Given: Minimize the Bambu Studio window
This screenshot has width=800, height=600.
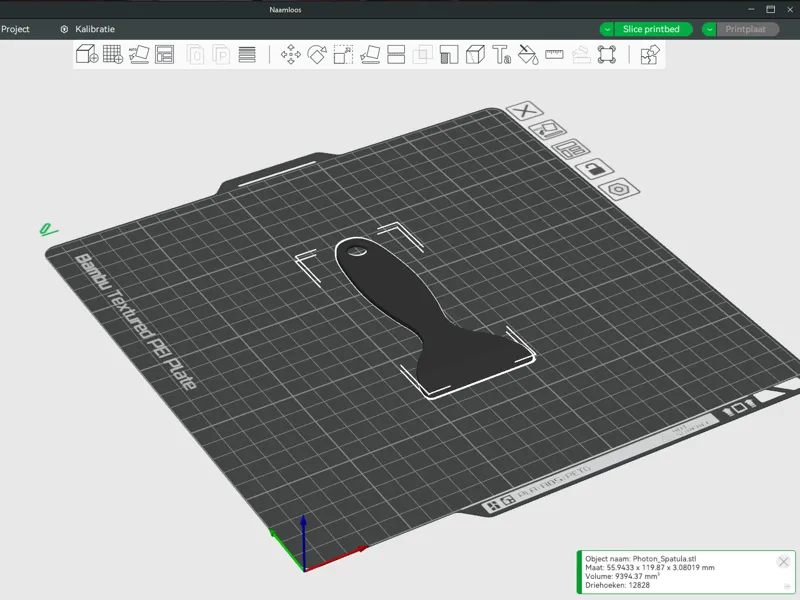Looking at the screenshot, I should [751, 9].
